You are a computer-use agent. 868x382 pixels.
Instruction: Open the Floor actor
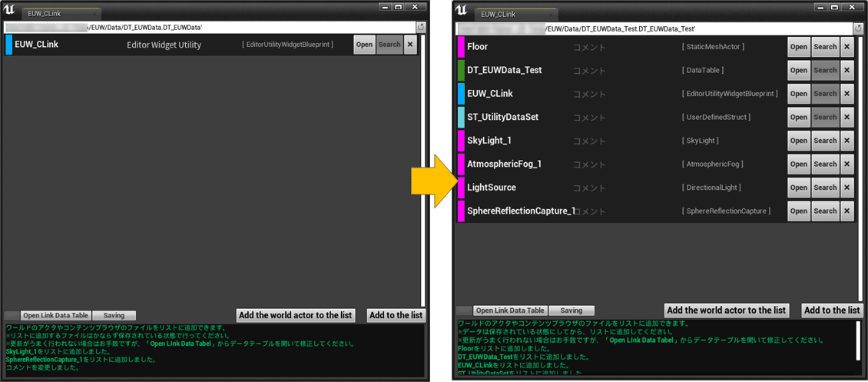799,47
